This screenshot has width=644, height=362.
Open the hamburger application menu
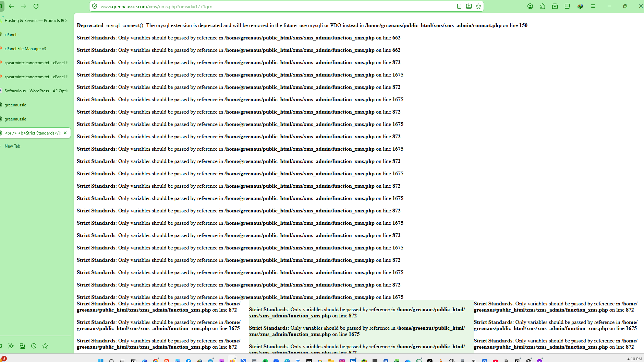pos(593,6)
